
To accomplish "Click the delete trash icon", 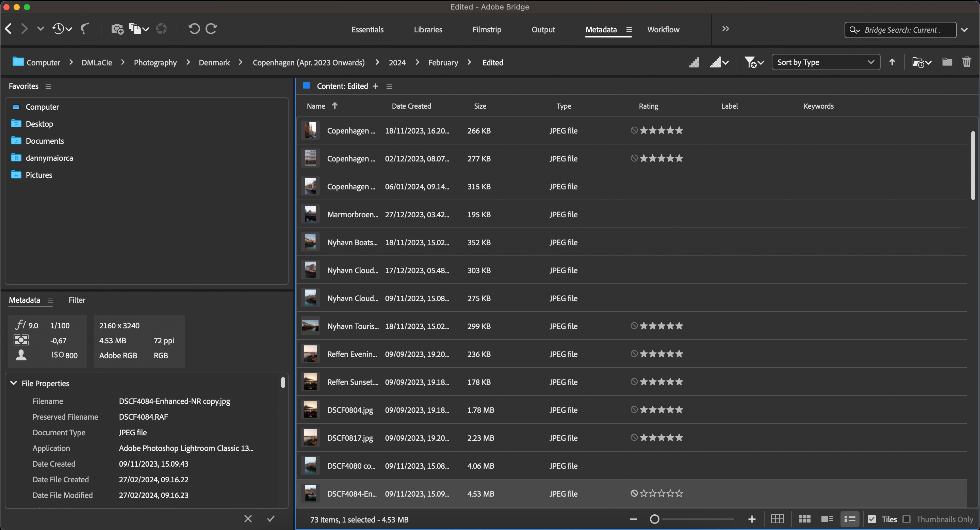I will click(967, 62).
